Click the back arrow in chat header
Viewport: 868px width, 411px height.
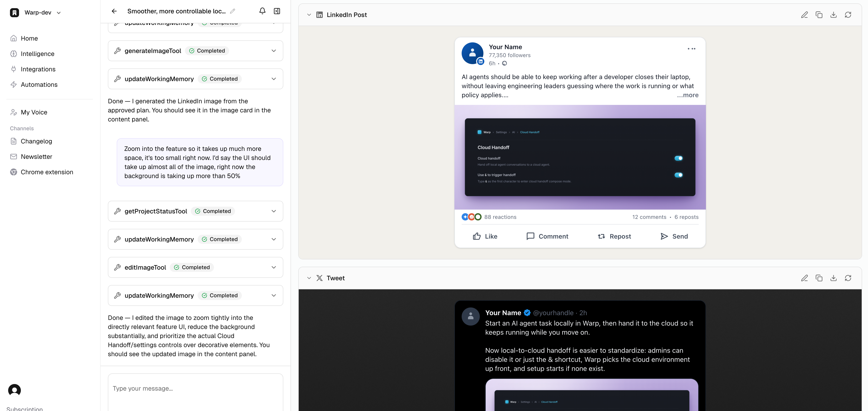[x=114, y=11]
